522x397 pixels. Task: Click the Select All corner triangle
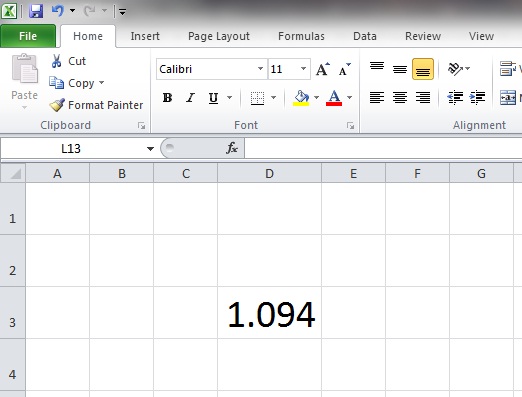pos(13,173)
